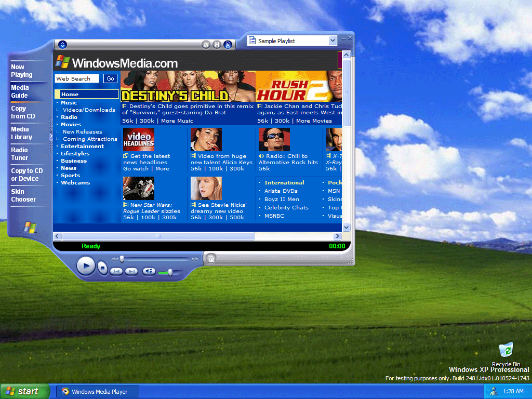Toggle the menu bar with the round arrow button

coord(62,45)
